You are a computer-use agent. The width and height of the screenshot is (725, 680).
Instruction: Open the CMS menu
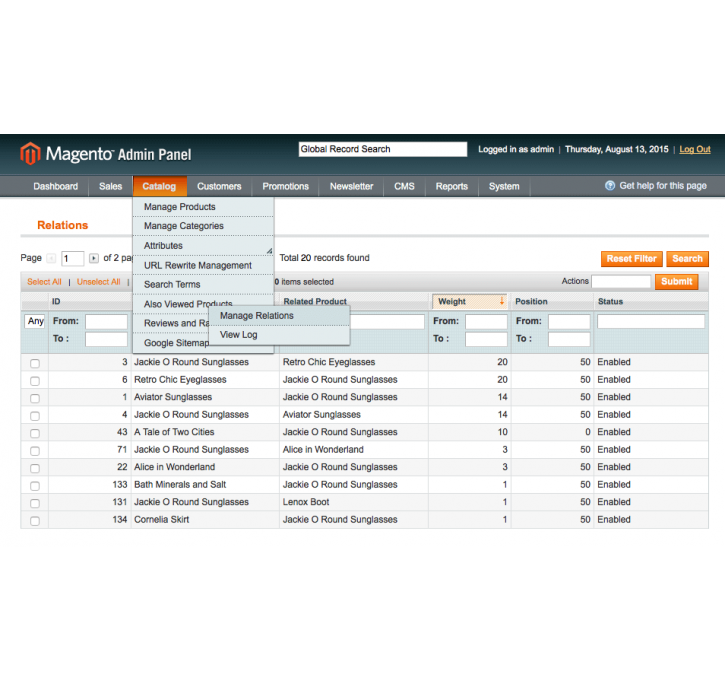404,186
